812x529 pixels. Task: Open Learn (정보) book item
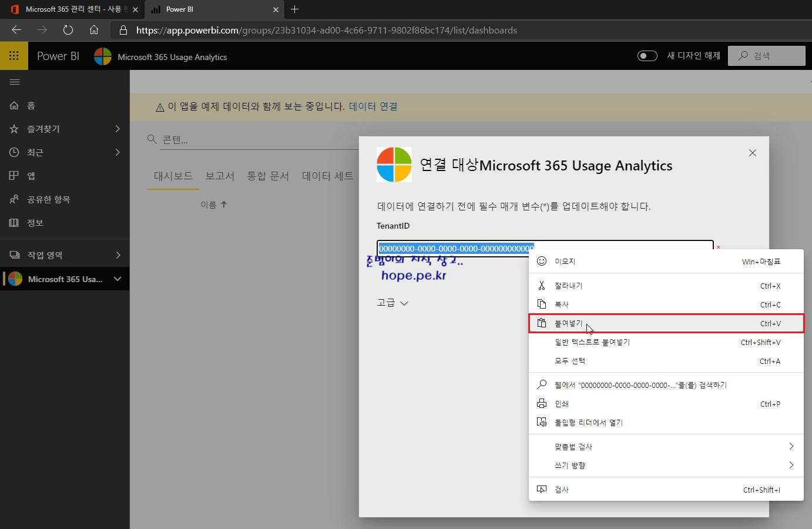(x=65, y=223)
